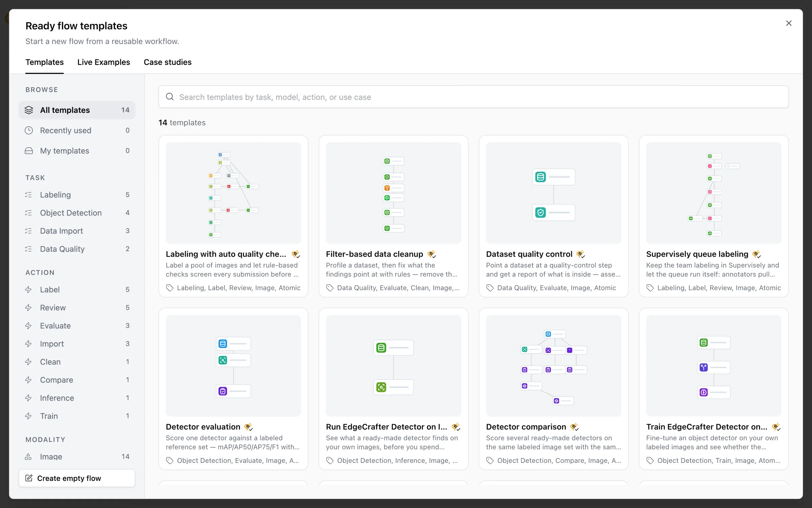Click the Review action lightning icon
This screenshot has height=508, width=812.
click(28, 308)
